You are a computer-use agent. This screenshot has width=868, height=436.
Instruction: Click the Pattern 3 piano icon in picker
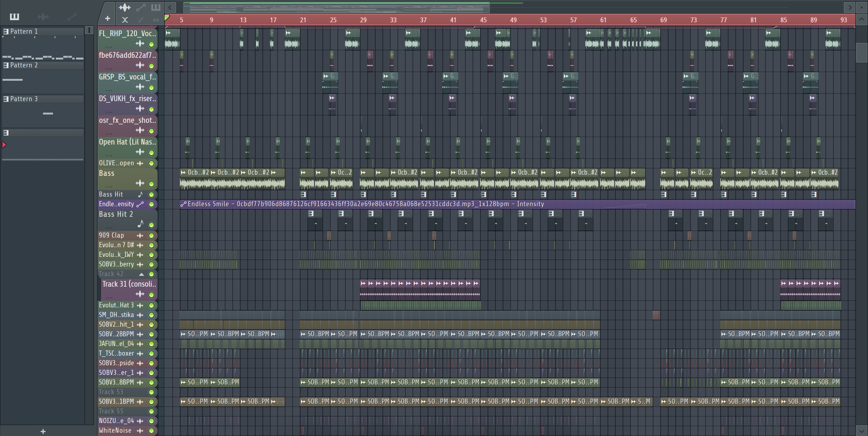click(x=6, y=99)
